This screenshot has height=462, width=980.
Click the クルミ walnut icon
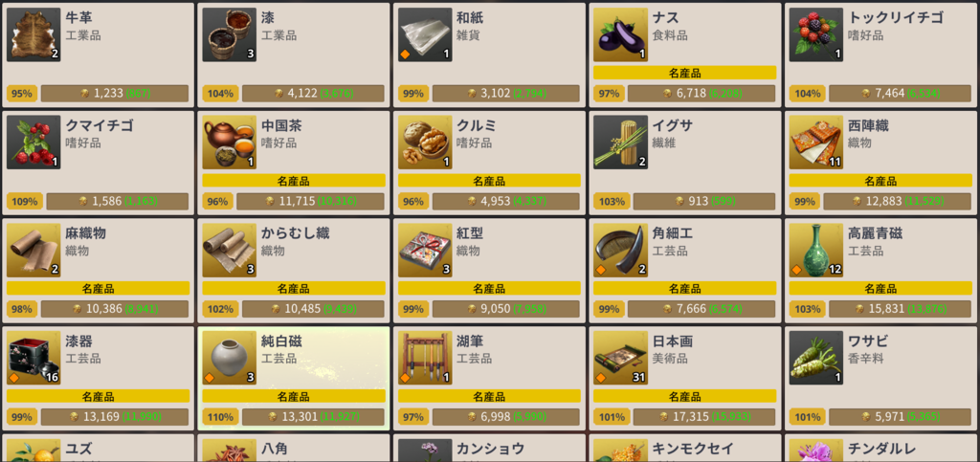(x=425, y=143)
